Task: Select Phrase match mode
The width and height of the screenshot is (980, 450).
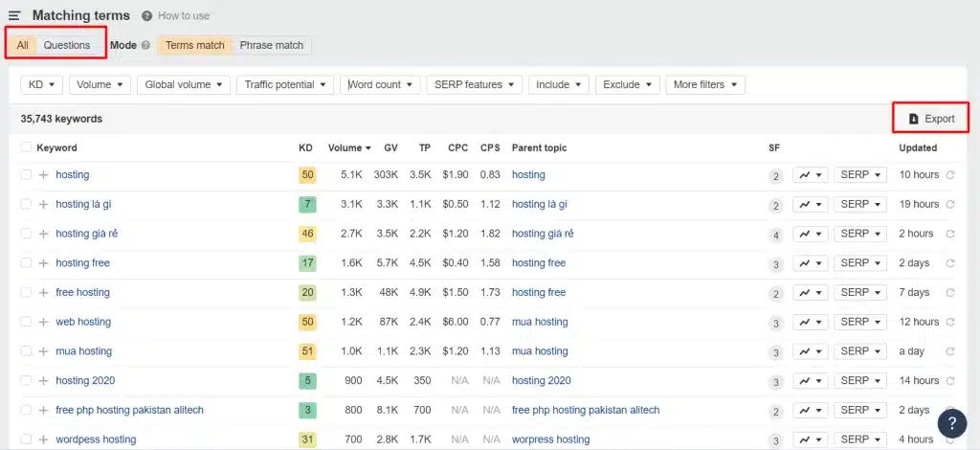Action: [x=272, y=45]
